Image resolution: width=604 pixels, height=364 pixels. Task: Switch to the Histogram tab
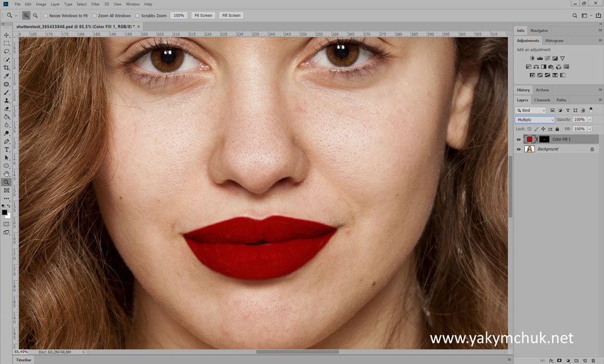pos(554,40)
